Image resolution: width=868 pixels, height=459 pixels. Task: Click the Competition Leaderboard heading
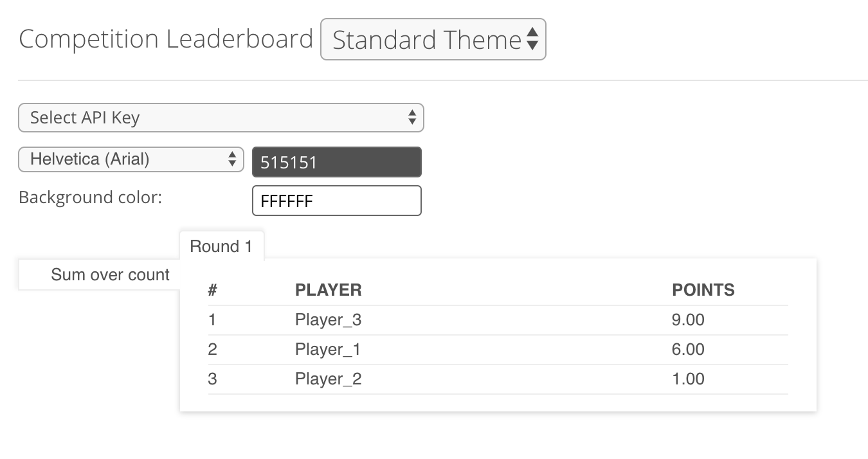click(165, 39)
